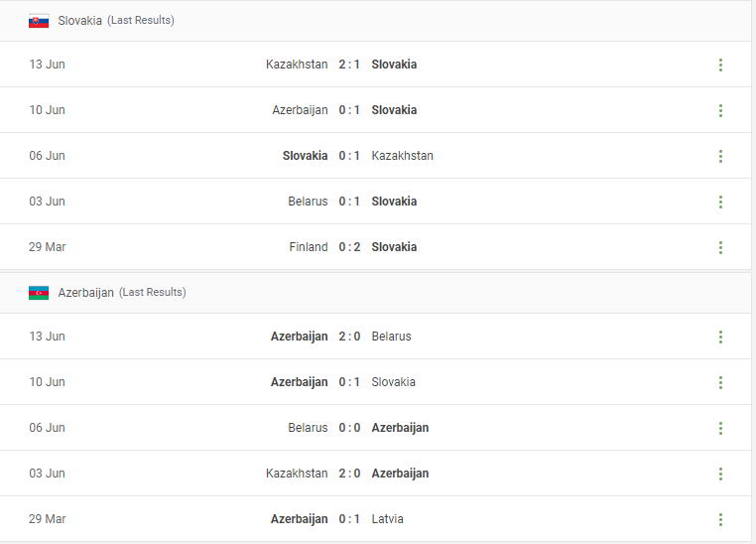Image resolution: width=756 pixels, height=544 pixels.
Task: Click the Azerbaijan flag icon
Action: [x=39, y=293]
